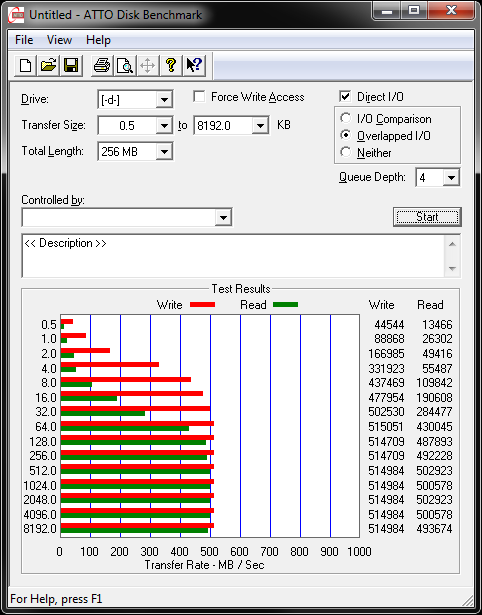
Task: Open the Total Length dropdown
Action: tap(164, 151)
